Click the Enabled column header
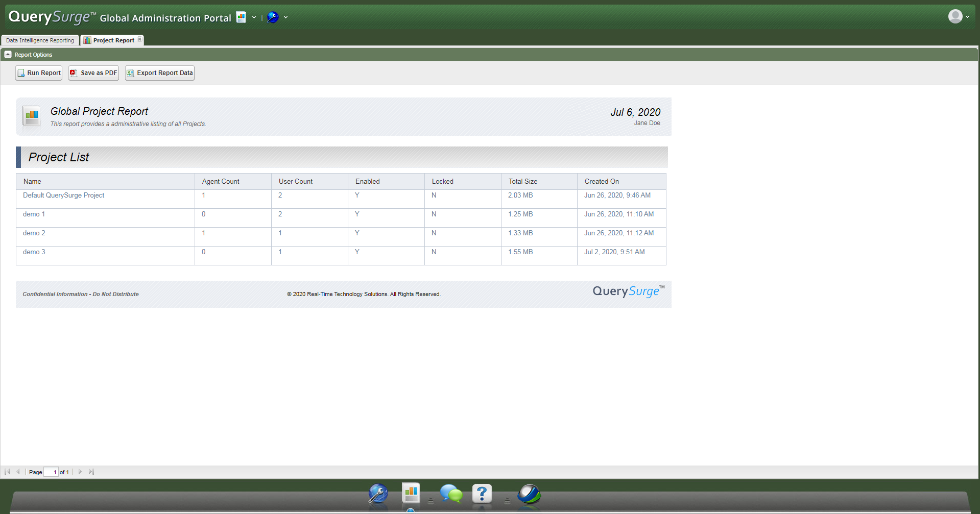Screen dimensions: 980x514 click(x=386, y=181)
